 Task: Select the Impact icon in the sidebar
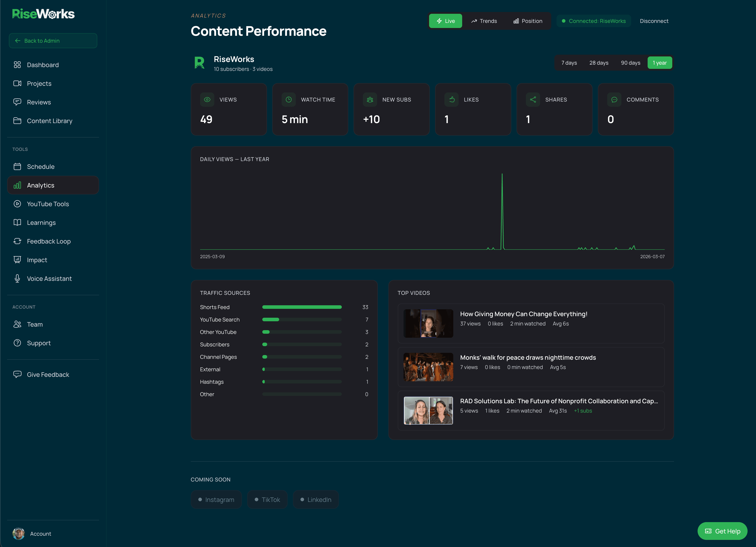[x=17, y=260]
